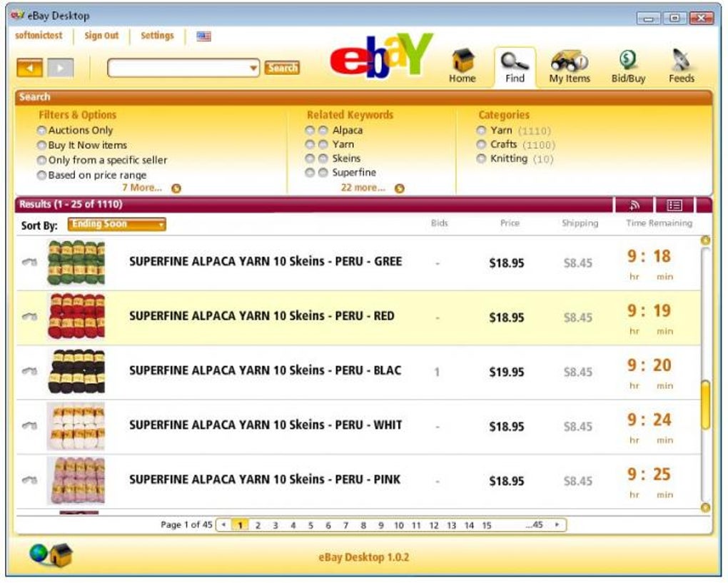Open the search box dropdown arrow
Screen dimensions: 728x583
tap(253, 69)
